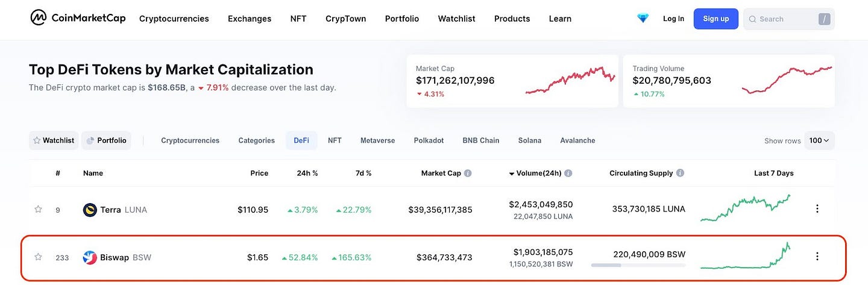Click Biswap volume $1,903,185,075
Viewport: 868px width, 285px height.
point(543,252)
